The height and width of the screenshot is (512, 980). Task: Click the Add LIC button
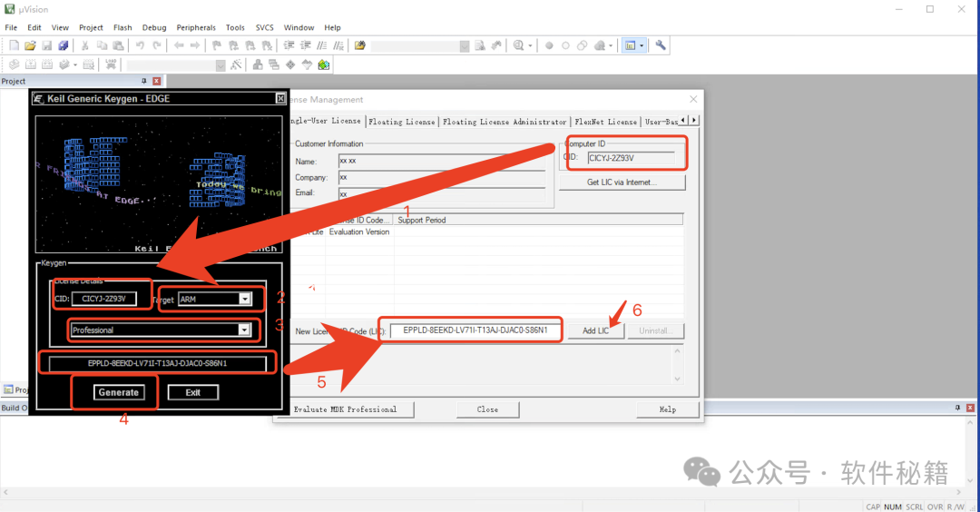point(595,330)
